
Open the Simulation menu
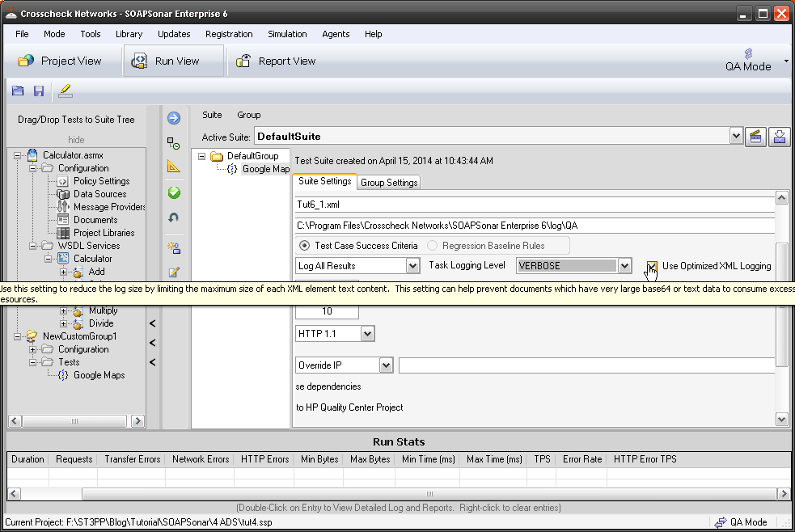pos(287,34)
